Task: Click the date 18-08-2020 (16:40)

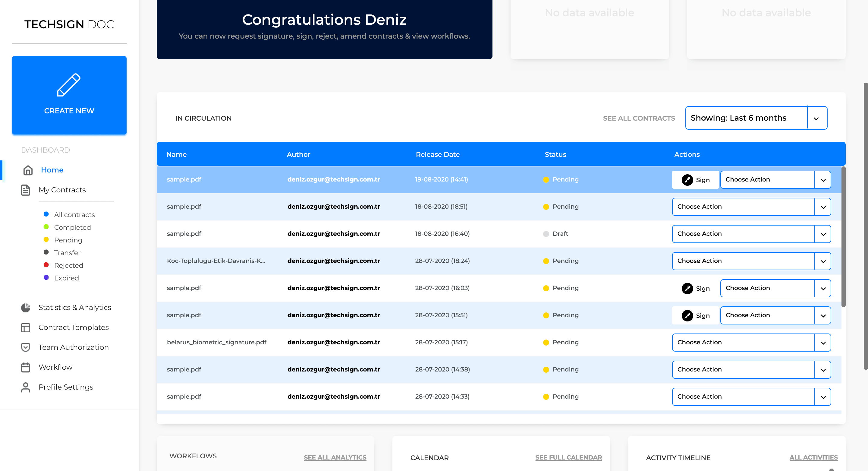Action: pos(442,234)
